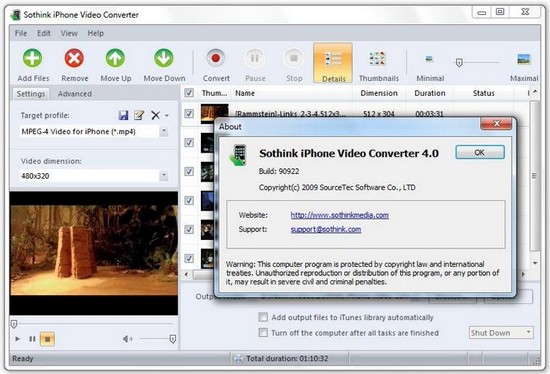Image resolution: width=550 pixels, height=374 pixels.
Task: Toggle the third file row checkbox
Action: pos(189,172)
